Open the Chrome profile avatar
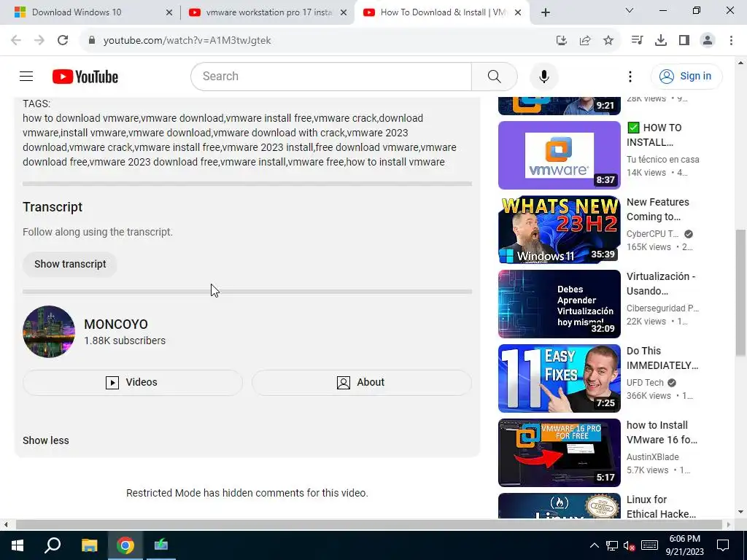 (x=708, y=41)
